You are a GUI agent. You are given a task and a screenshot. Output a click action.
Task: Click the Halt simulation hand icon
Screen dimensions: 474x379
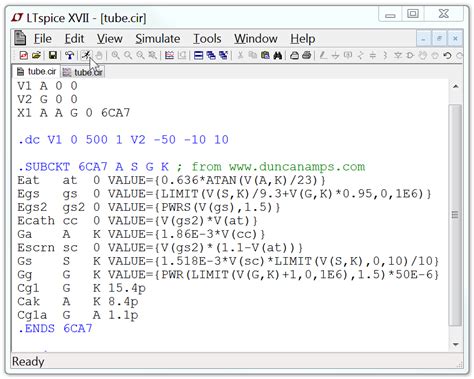click(99, 55)
